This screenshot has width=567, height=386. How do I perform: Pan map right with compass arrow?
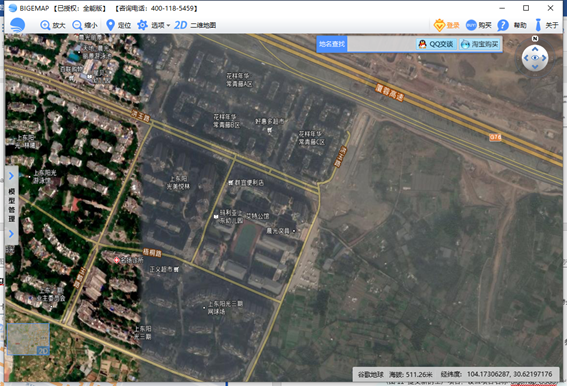544,58
